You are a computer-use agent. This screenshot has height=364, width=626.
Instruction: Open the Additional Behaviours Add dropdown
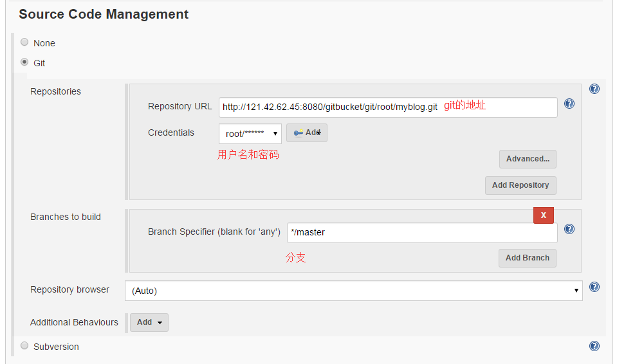point(149,322)
